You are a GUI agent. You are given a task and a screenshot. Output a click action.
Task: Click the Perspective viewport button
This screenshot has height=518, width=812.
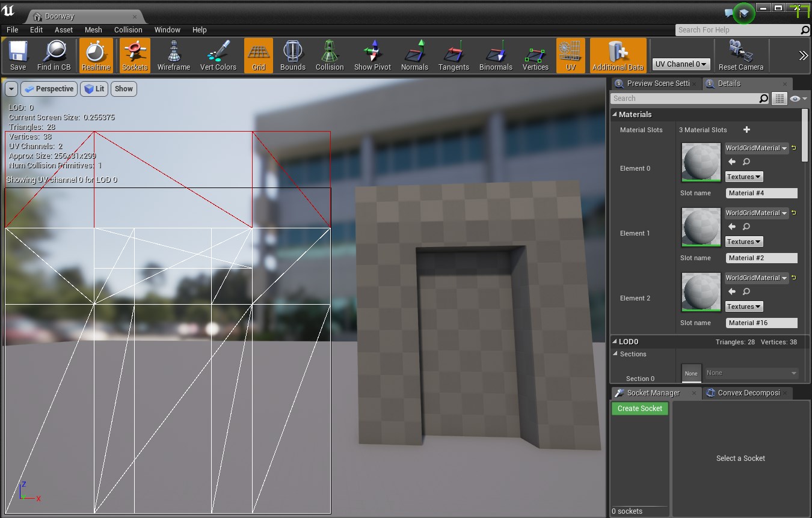pyautogui.click(x=49, y=89)
